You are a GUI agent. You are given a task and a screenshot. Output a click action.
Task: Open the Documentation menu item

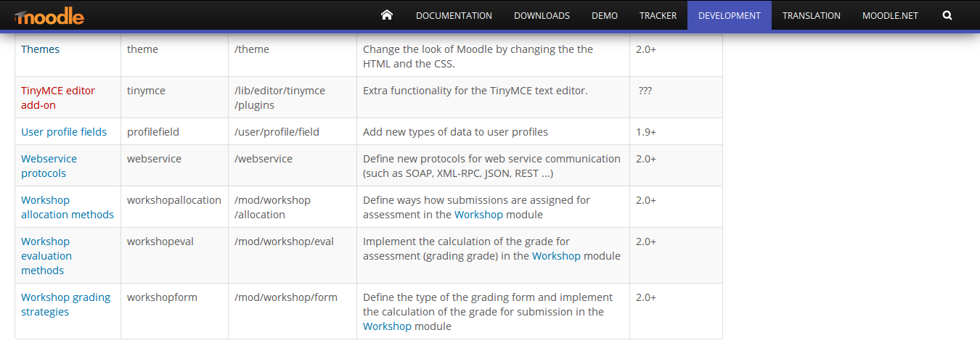[x=454, y=15]
